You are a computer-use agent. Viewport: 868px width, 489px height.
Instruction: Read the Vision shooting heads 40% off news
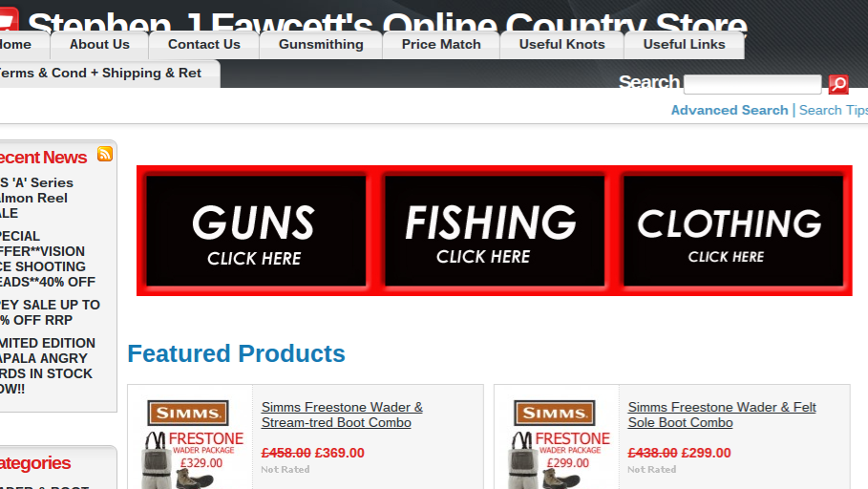point(48,259)
